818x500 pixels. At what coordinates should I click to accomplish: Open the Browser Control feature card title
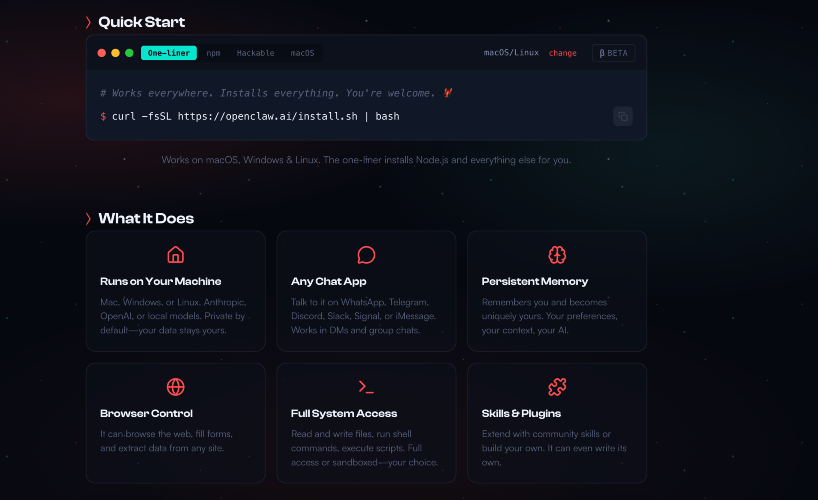click(x=146, y=413)
